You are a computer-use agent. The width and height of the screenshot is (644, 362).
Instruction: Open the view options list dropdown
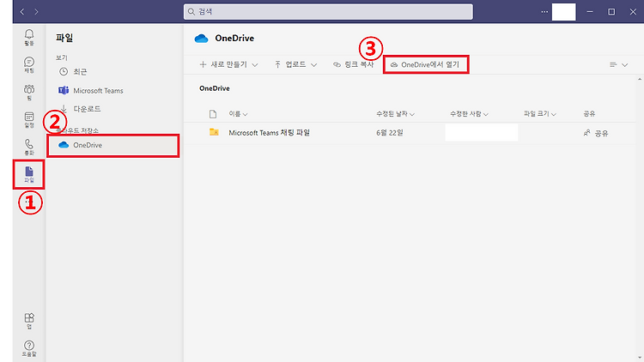click(x=618, y=64)
